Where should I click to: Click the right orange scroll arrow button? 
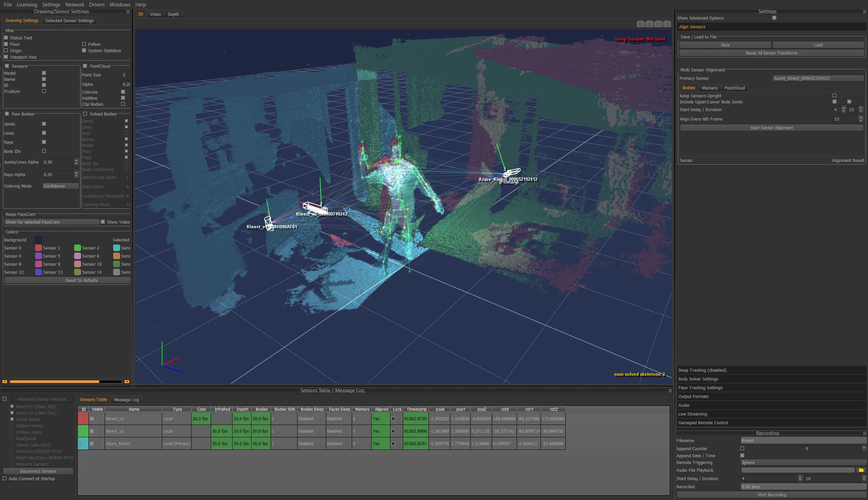pyautogui.click(x=127, y=381)
